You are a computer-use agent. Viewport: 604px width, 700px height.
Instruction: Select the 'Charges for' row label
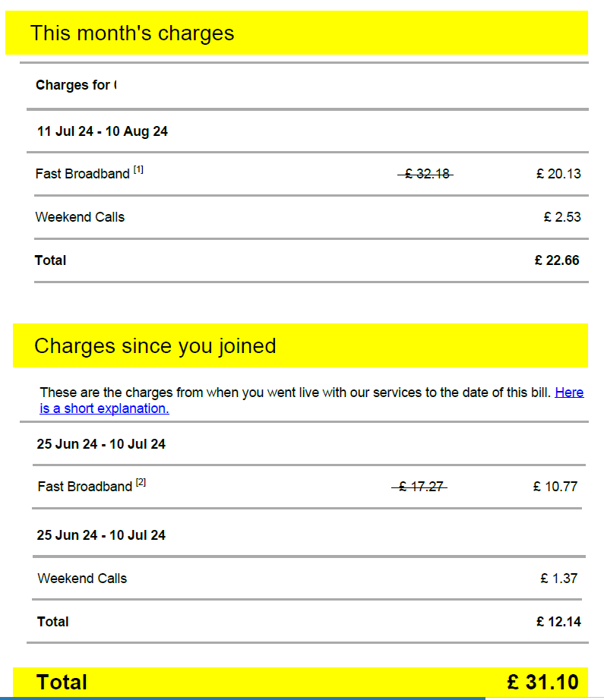click(74, 85)
